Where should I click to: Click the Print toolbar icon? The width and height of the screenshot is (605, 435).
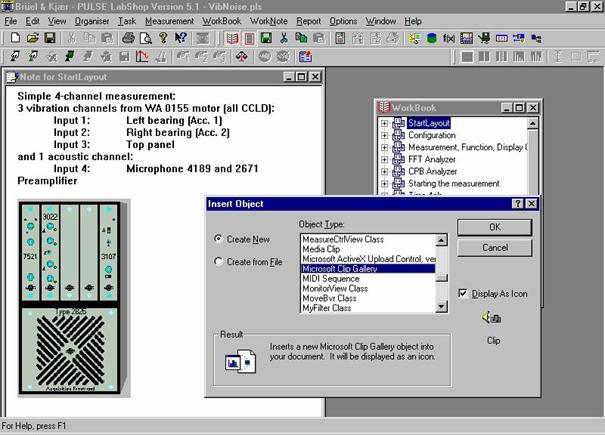pos(128,38)
